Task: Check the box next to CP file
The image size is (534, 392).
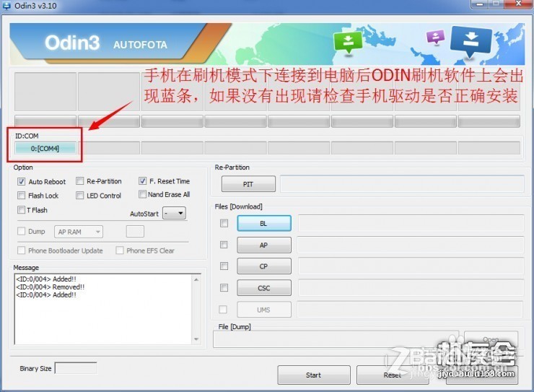Action: point(224,266)
